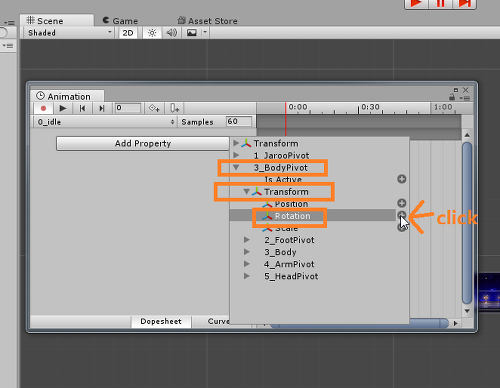This screenshot has height=388, width=500.
Task: Select the Rotation property row
Action: (313, 216)
